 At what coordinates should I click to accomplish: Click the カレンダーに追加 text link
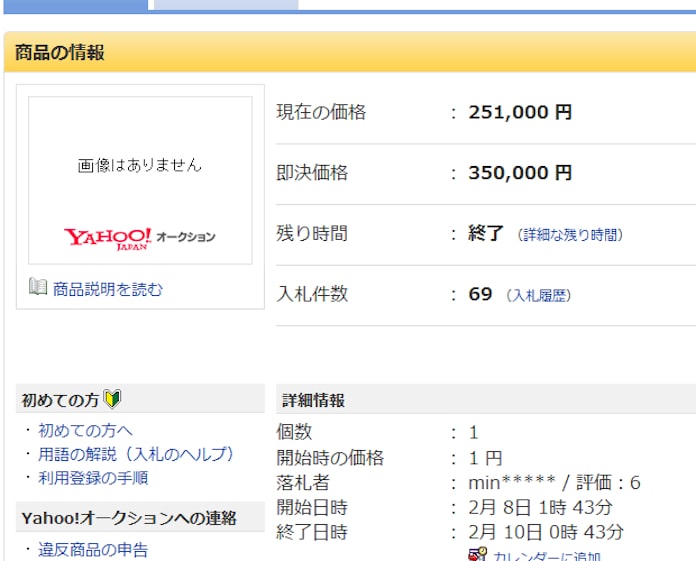[x=546, y=555]
